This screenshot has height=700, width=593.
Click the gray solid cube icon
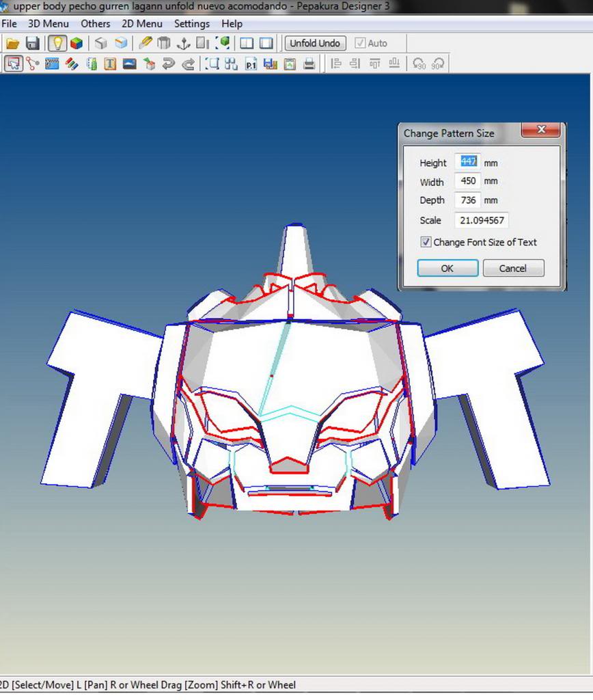101,43
